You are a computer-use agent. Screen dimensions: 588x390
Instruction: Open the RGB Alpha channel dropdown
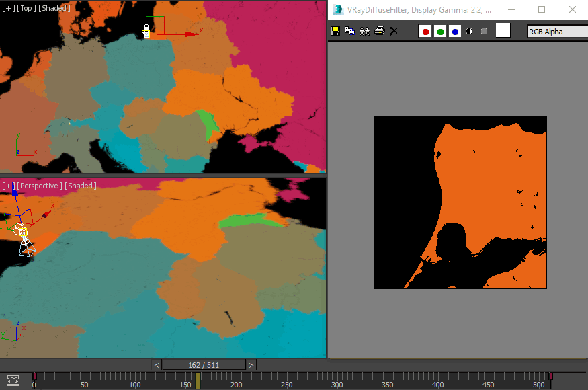click(556, 31)
